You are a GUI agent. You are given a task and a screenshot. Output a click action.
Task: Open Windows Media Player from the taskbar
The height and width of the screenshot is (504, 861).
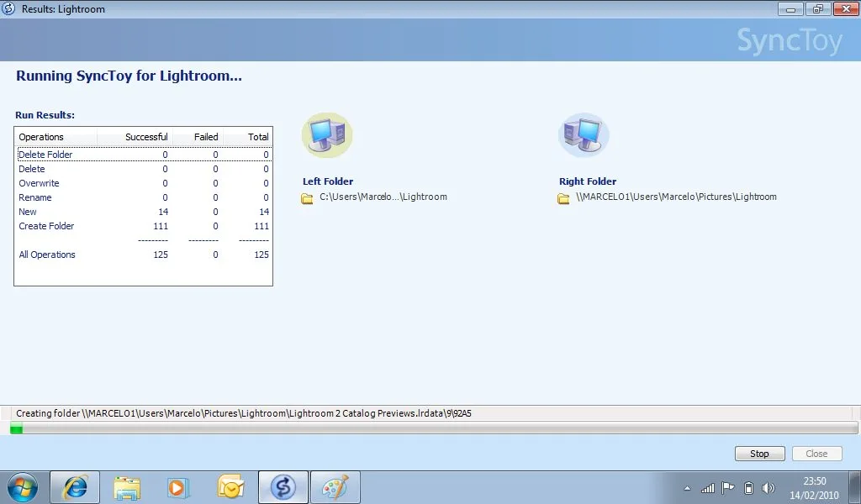[x=178, y=487]
